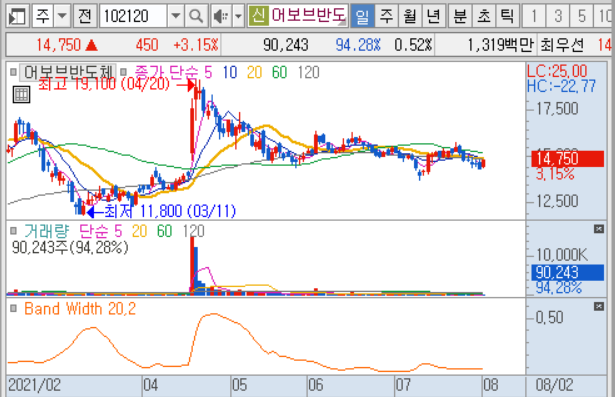Click the stock code field 102120

pos(133,16)
